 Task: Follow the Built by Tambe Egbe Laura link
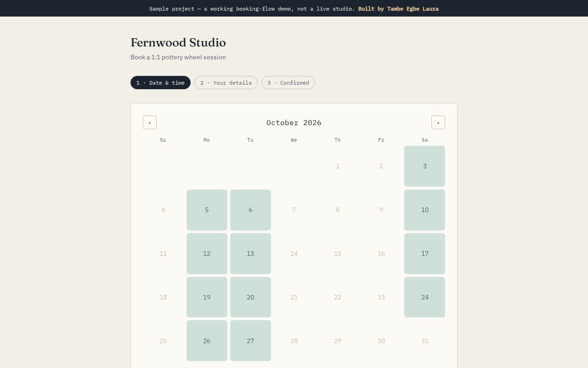[398, 9]
